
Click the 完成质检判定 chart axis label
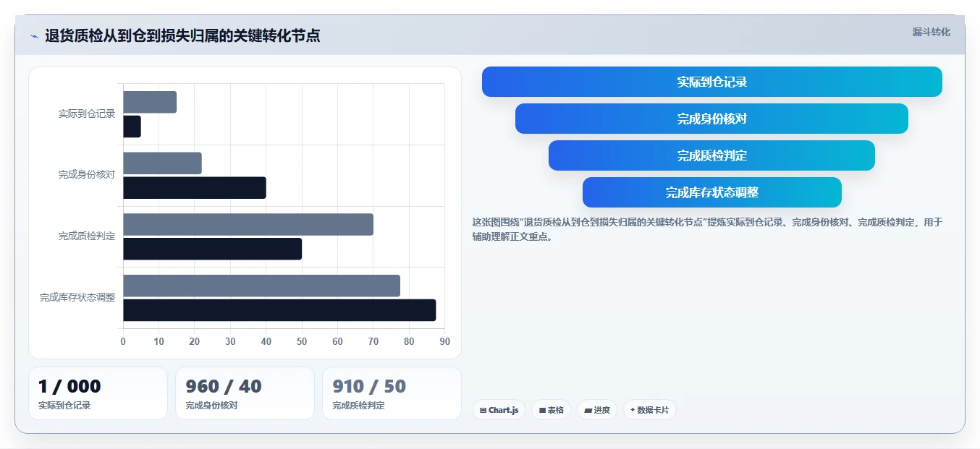(87, 236)
